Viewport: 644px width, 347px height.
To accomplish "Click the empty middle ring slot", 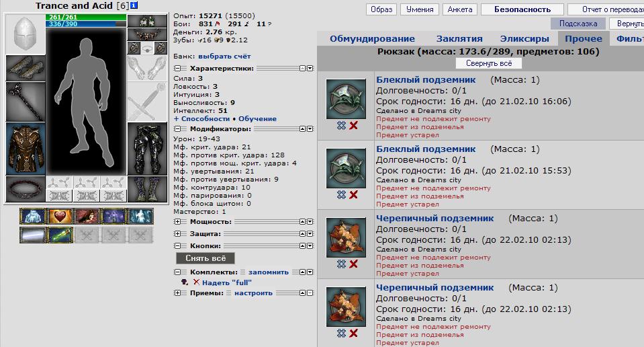I will point(148,48).
